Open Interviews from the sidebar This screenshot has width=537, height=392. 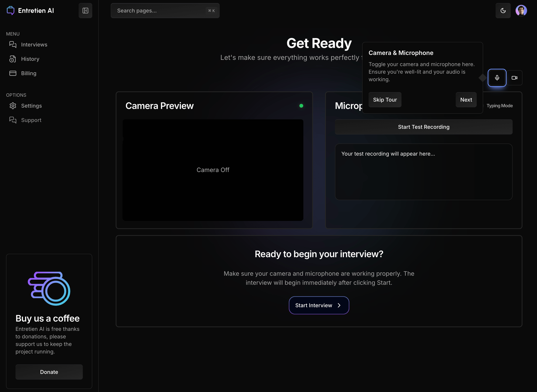tap(34, 45)
